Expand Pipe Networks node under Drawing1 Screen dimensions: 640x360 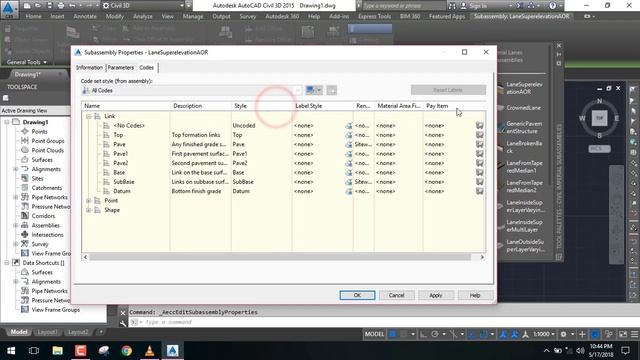(x=16, y=197)
